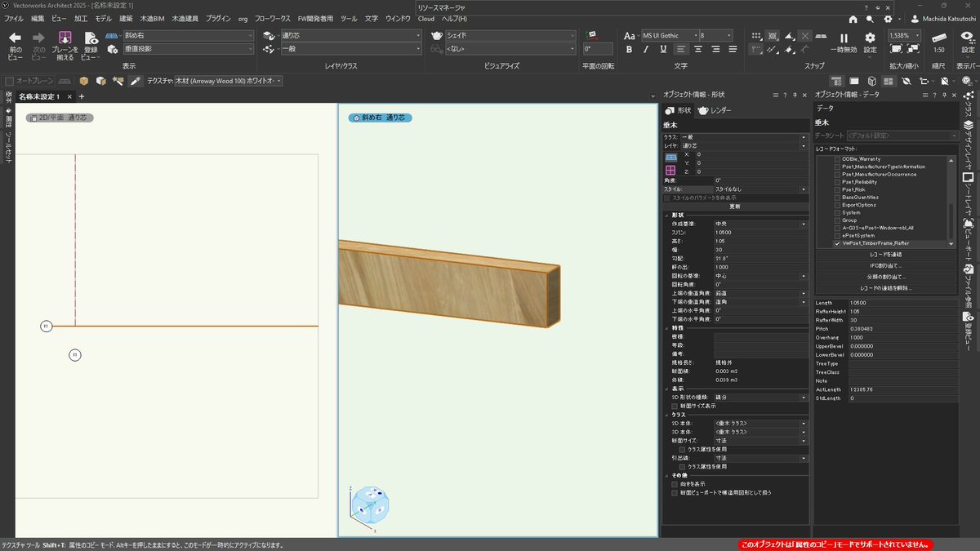This screenshot has width=980, height=551.
Task: Click the bold formatting icon in the text section
Action: (629, 50)
